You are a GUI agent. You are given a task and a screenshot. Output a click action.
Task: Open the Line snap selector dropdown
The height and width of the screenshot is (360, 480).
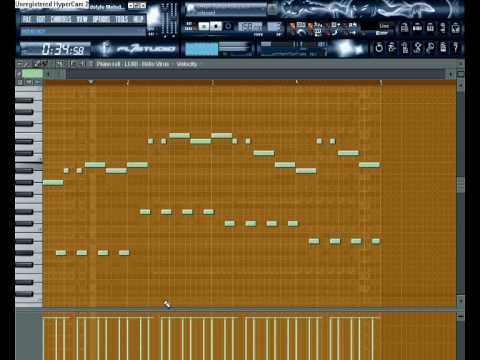click(383, 26)
